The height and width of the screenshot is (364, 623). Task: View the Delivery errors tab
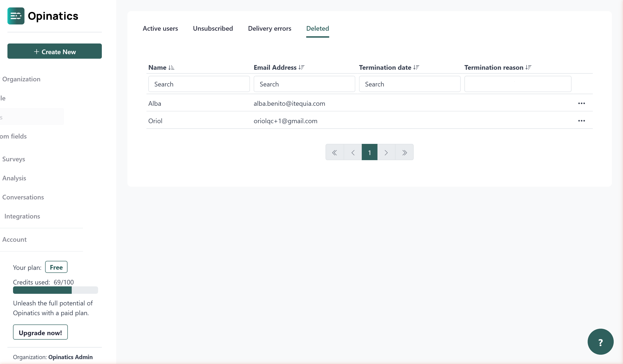269,29
